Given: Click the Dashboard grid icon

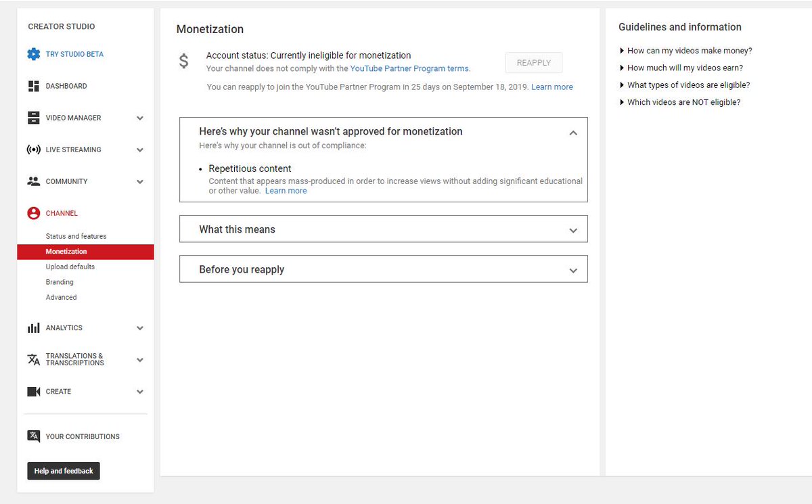Looking at the screenshot, I should [34, 86].
